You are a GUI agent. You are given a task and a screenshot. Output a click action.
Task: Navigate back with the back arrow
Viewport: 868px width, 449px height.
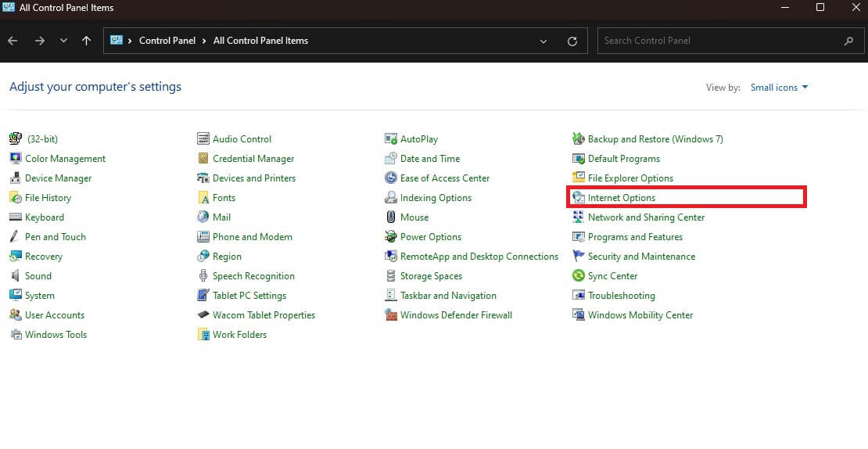[13, 41]
